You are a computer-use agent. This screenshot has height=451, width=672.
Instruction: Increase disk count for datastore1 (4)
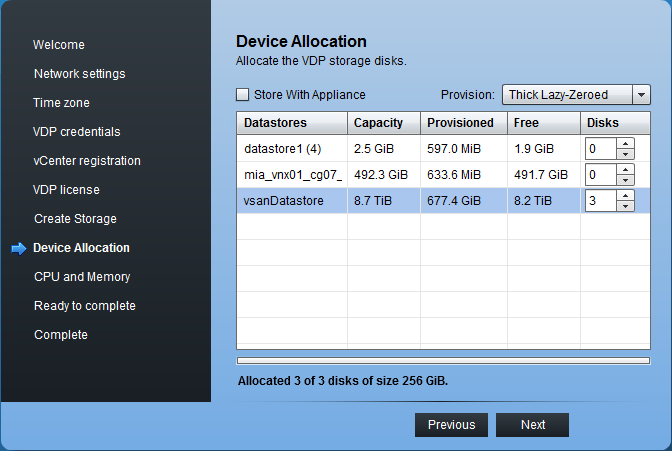click(626, 143)
